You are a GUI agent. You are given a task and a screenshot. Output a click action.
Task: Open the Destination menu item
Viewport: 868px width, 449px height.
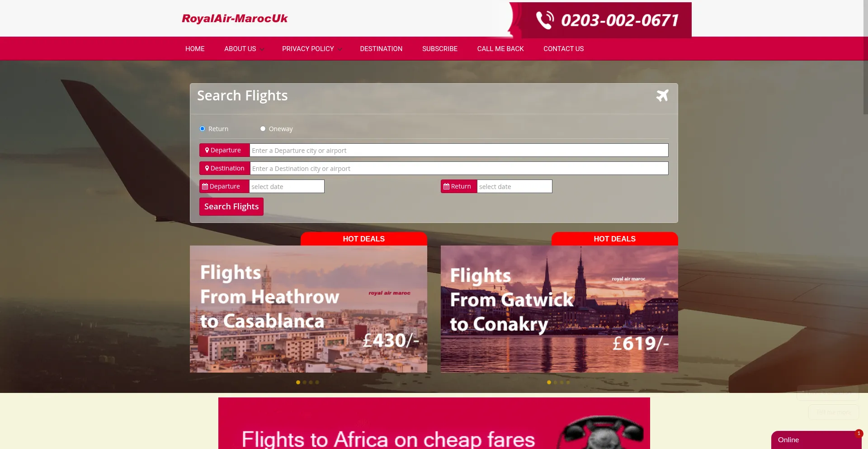(381, 49)
